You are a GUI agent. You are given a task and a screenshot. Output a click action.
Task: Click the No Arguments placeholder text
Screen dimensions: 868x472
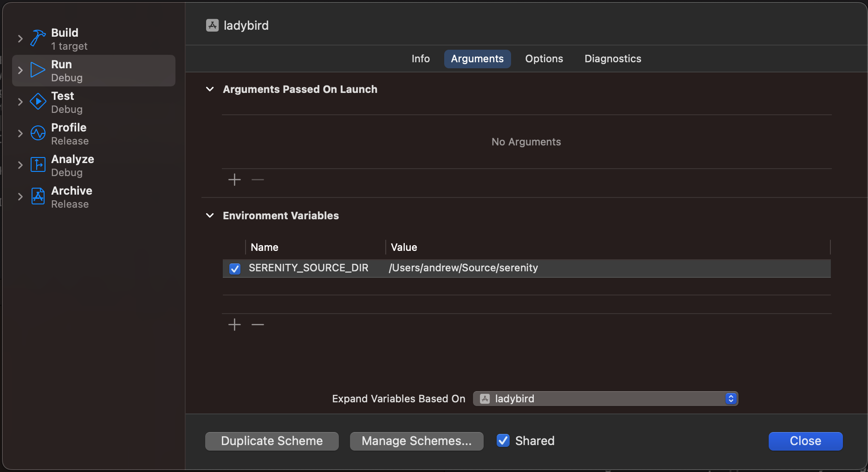pos(526,142)
